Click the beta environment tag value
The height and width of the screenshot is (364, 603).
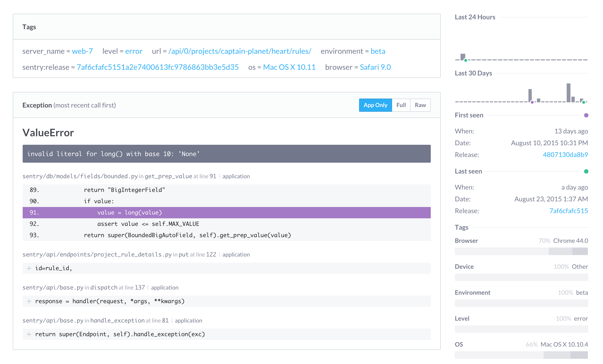(x=378, y=51)
